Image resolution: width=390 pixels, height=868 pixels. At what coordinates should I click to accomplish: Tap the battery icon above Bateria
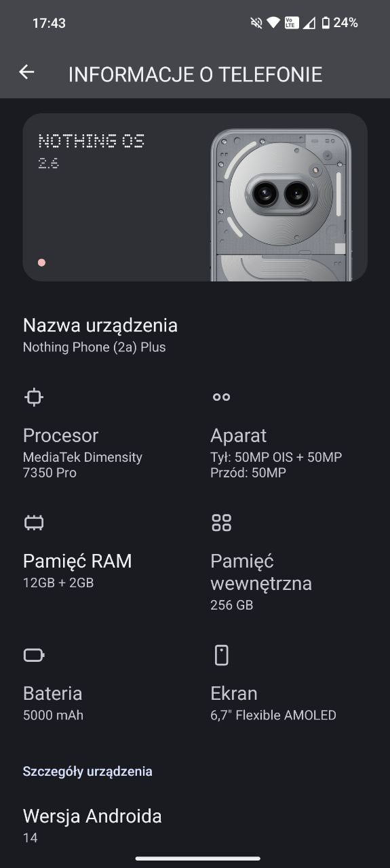pos(33,655)
